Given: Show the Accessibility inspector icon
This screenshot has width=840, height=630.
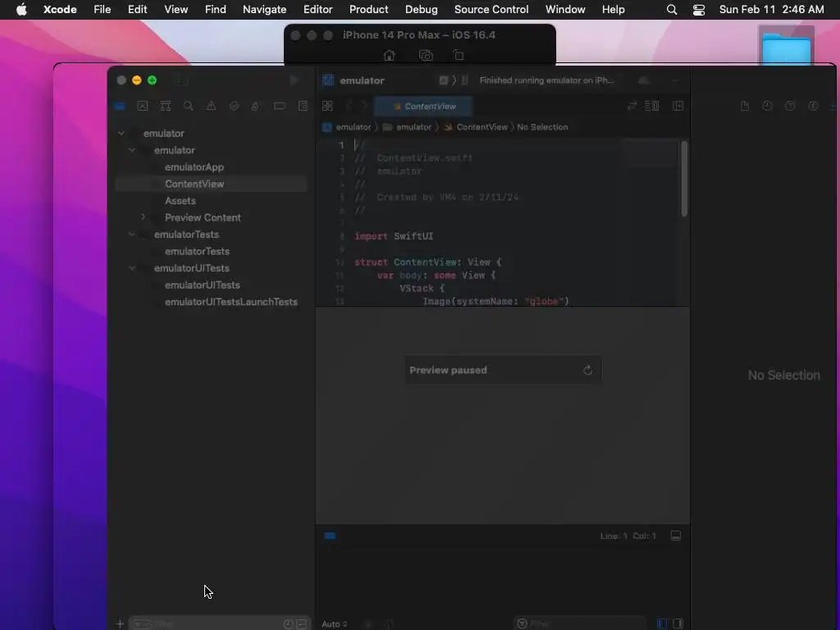Looking at the screenshot, I should point(813,106).
